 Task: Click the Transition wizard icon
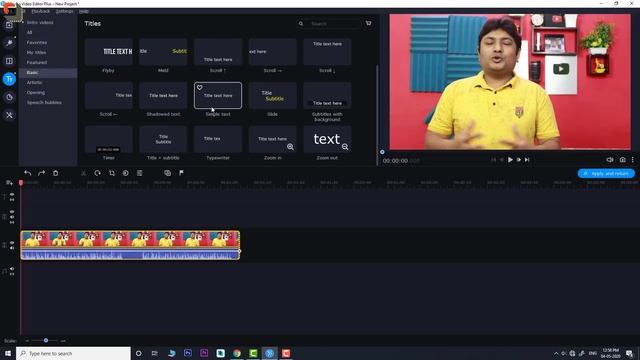click(x=167, y=173)
